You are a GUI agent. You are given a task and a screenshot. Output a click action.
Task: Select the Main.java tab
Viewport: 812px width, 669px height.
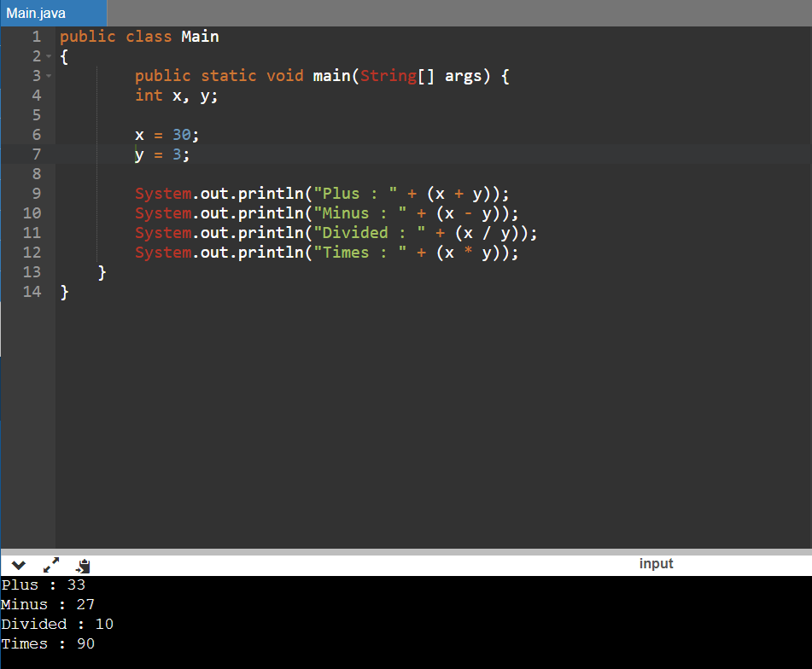coord(51,13)
